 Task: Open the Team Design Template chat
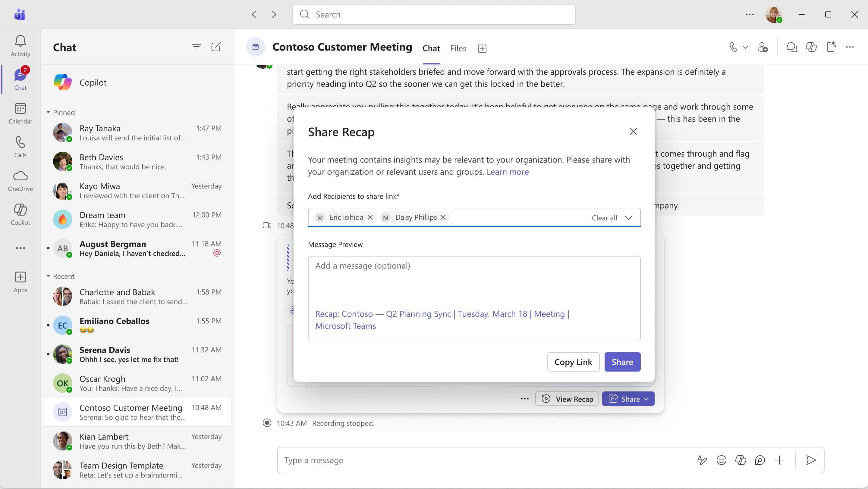tap(137, 470)
